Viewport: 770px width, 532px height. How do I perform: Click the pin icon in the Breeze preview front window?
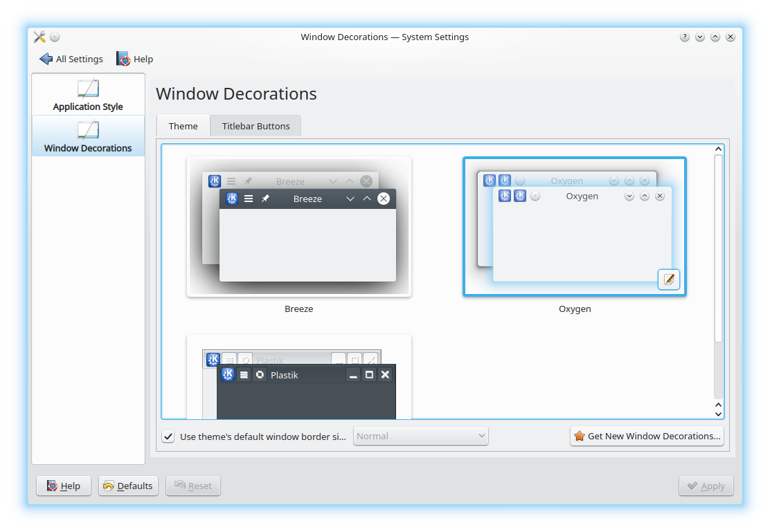[x=265, y=199]
